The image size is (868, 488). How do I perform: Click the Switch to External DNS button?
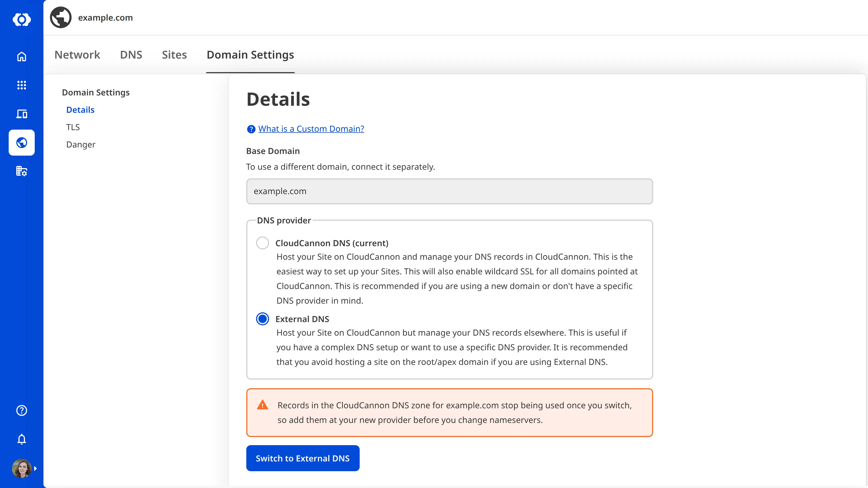click(x=303, y=458)
